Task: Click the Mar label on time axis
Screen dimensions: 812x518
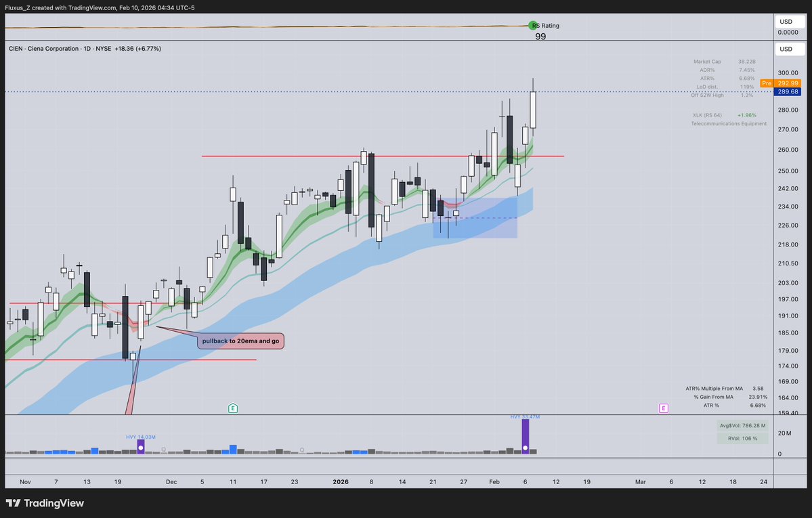Action: (641, 481)
